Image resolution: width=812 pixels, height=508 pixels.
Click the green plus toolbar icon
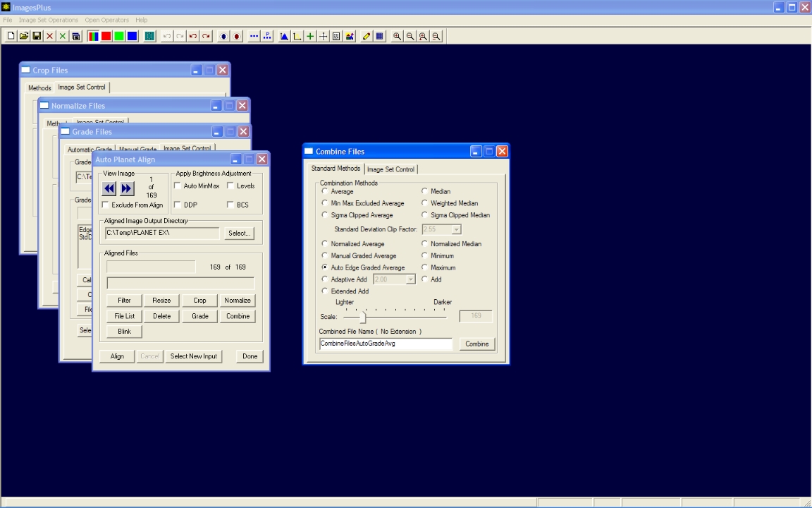coord(310,36)
